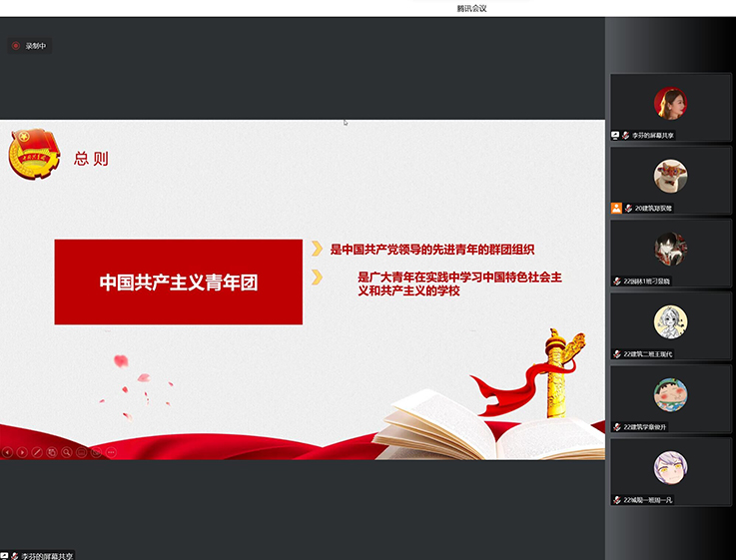The image size is (736, 560).
Task: Click the 中国共产主义青年团 red title box
Action: click(178, 281)
